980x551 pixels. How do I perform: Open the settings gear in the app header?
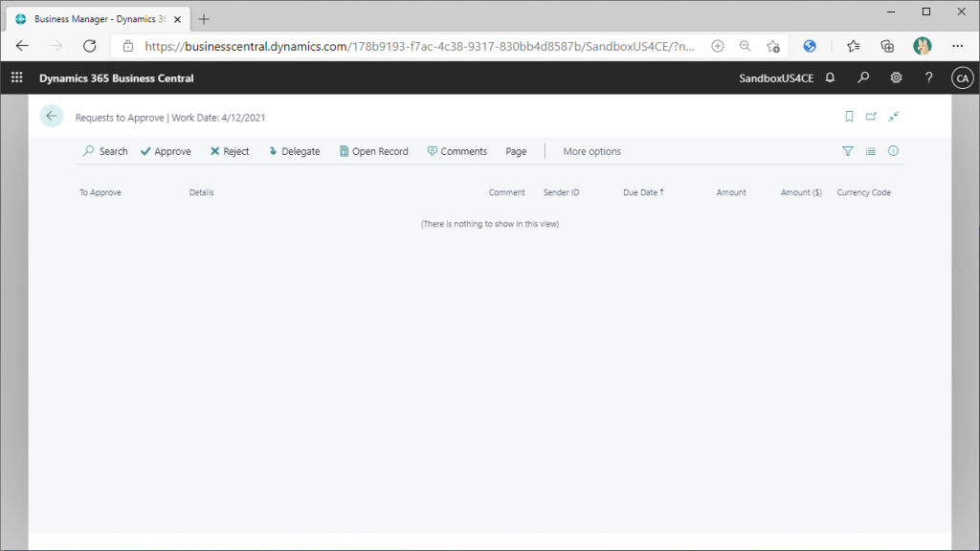point(896,78)
